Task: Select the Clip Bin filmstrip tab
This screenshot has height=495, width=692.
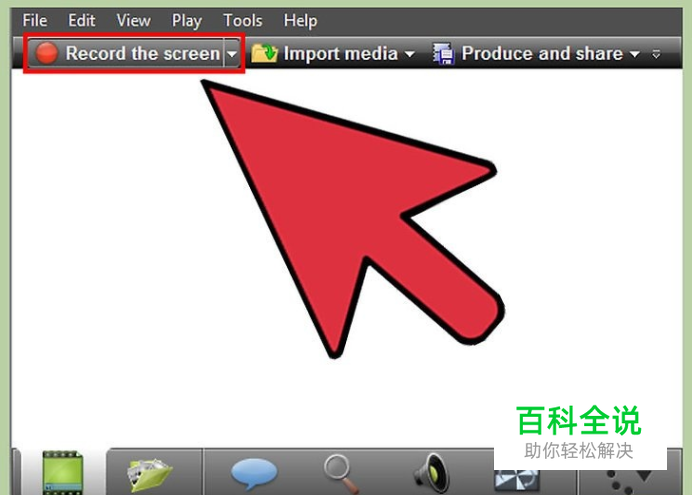Action: coord(62,472)
